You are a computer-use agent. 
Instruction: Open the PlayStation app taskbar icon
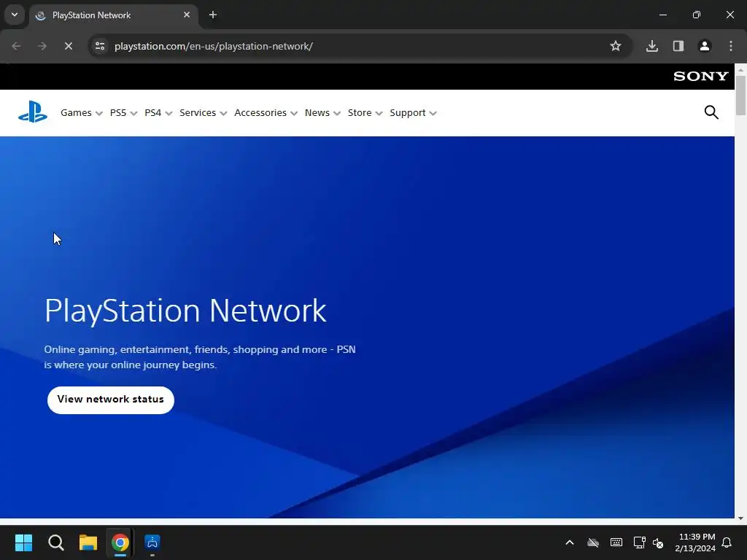coord(152,542)
